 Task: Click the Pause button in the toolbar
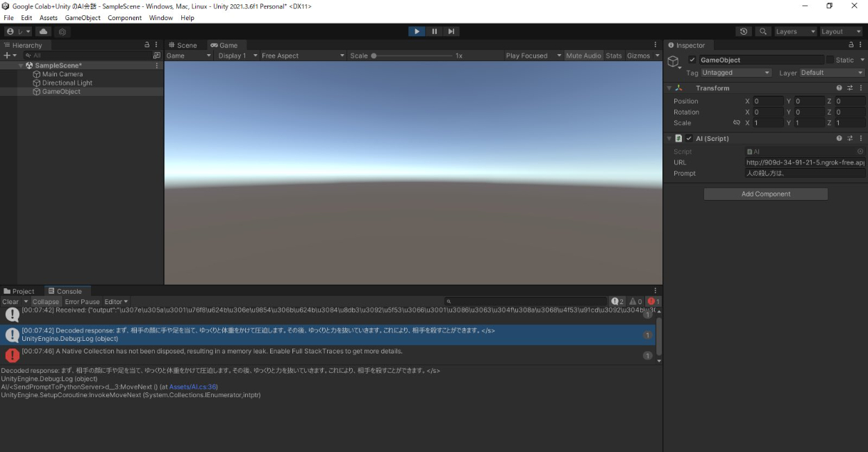point(435,31)
